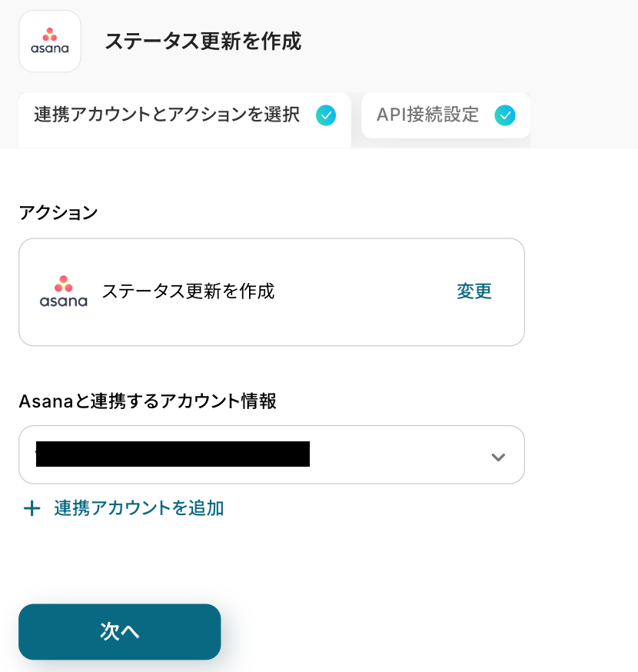638x672 pixels.
Task: Click the Asana logo in the header
Action: 50,42
